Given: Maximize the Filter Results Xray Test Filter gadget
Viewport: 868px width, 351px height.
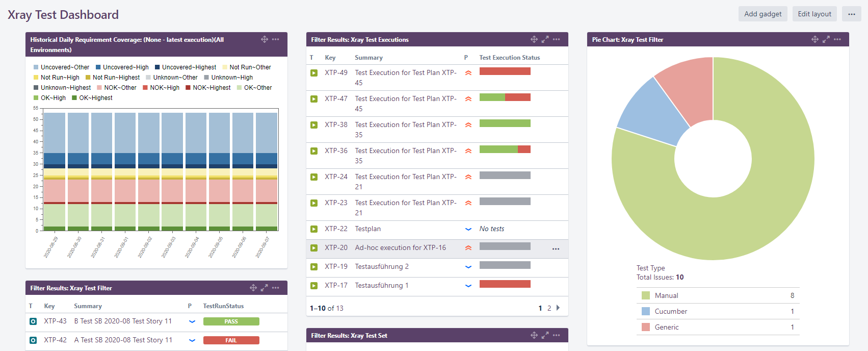Looking at the screenshot, I should pos(265,288).
